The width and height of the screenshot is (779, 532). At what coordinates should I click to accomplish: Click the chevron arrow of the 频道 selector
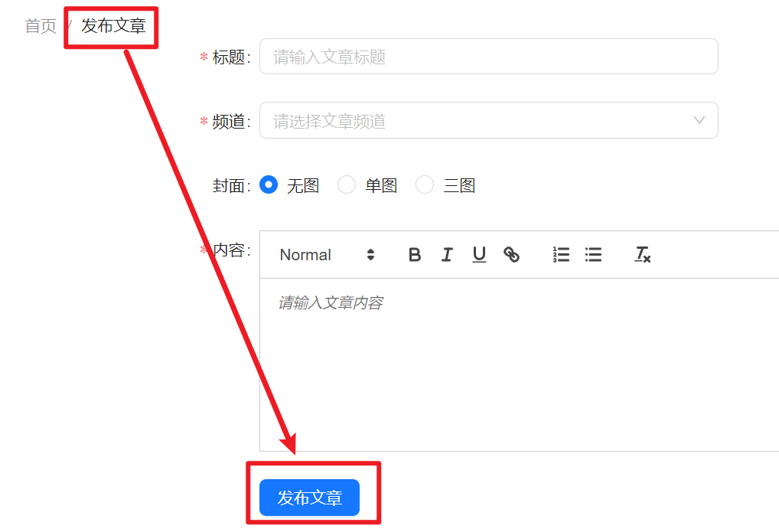[x=699, y=121]
